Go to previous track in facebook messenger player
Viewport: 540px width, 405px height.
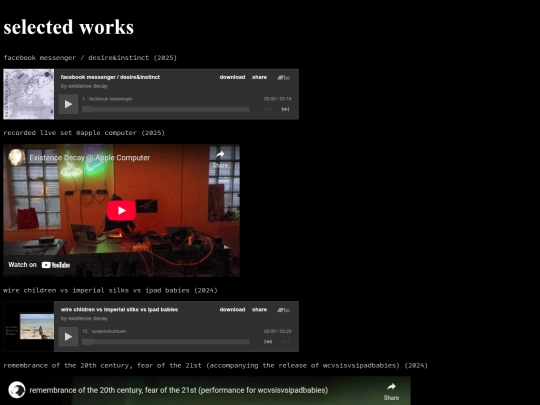point(268,110)
